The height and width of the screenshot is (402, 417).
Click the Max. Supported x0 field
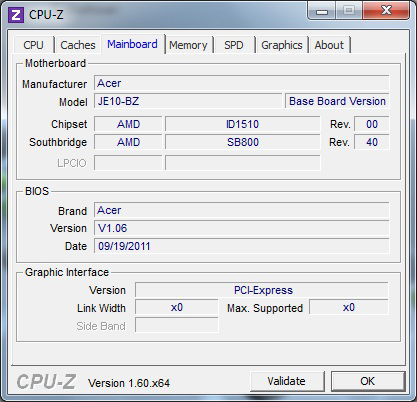(349, 307)
